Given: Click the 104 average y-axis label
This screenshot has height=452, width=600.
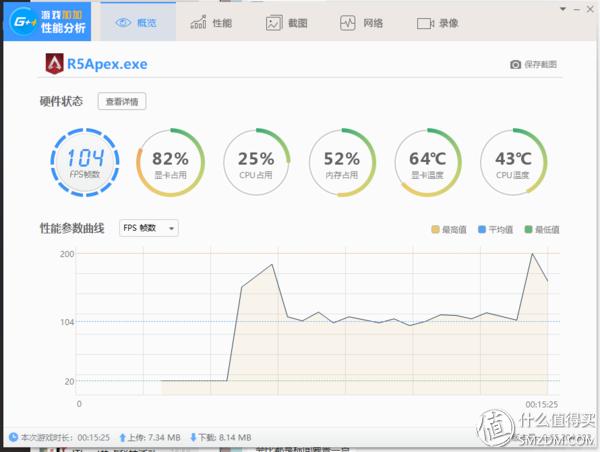Looking at the screenshot, I should pyautogui.click(x=67, y=322).
